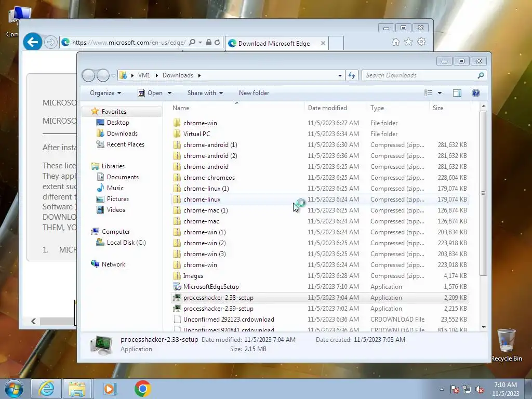Select Libraries in the navigation pane
The width and height of the screenshot is (532, 399).
point(113,166)
